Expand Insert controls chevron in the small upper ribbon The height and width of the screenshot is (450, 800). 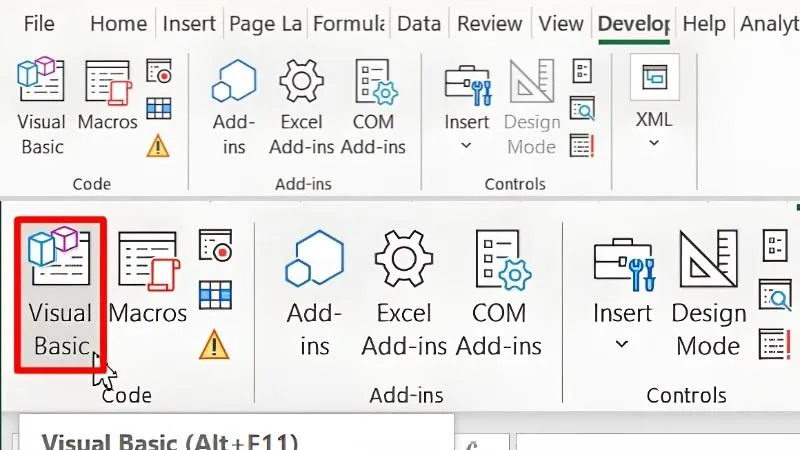[466, 145]
